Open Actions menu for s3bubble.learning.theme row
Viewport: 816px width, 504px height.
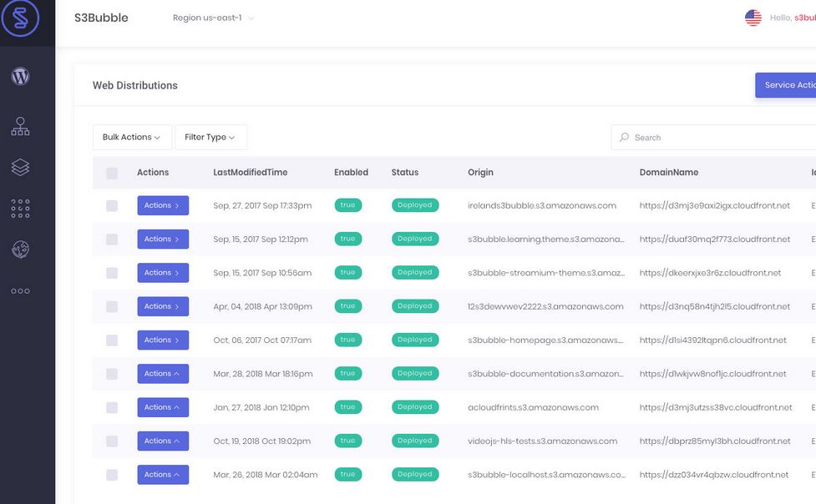163,239
